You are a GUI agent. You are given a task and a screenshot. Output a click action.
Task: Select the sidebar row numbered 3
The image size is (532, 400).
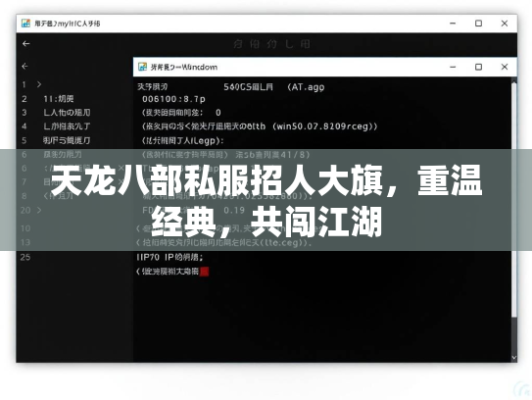tap(67, 113)
